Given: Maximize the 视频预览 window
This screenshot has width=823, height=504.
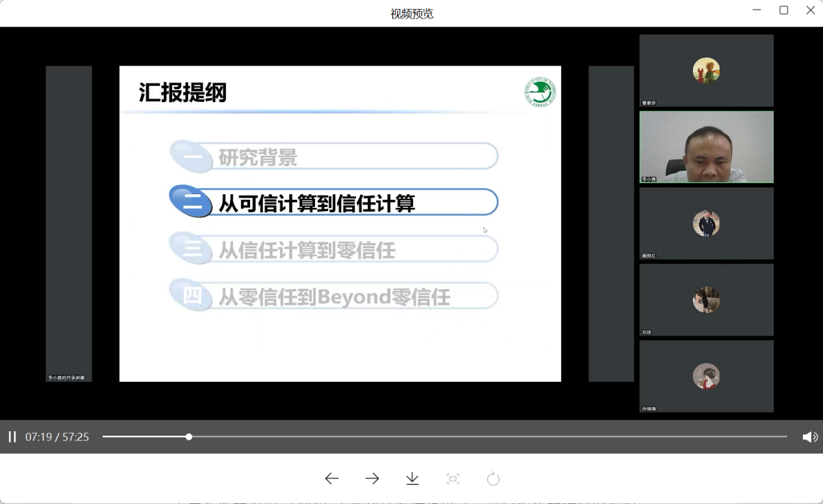Looking at the screenshot, I should click(x=783, y=10).
